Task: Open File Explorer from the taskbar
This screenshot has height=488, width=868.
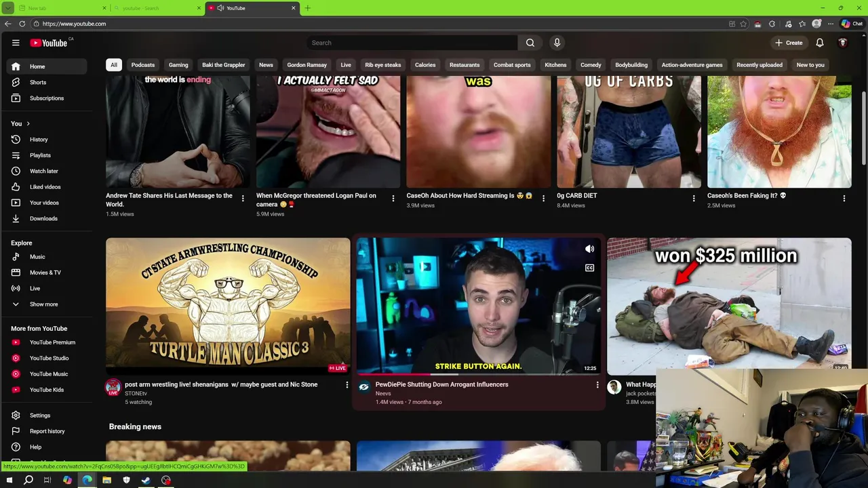Action: point(106,480)
